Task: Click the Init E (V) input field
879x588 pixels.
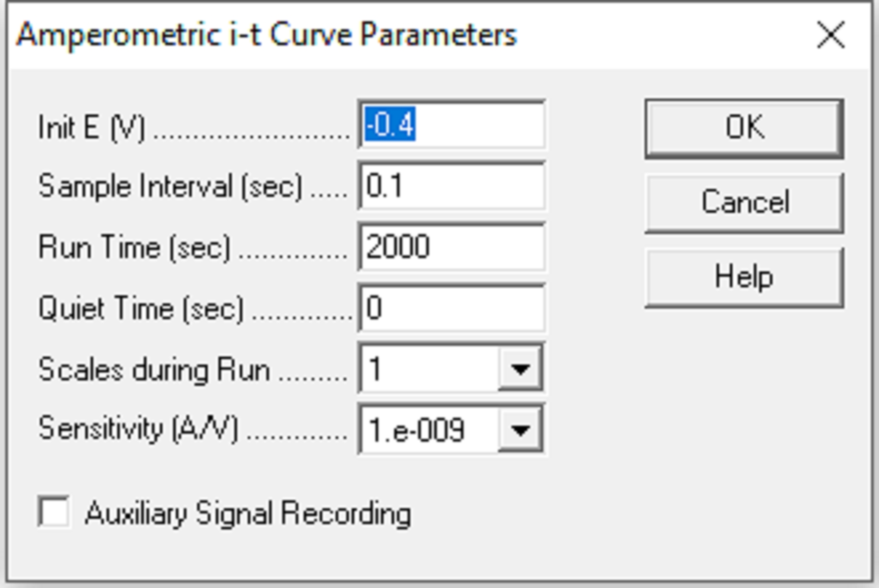Action: point(451,124)
